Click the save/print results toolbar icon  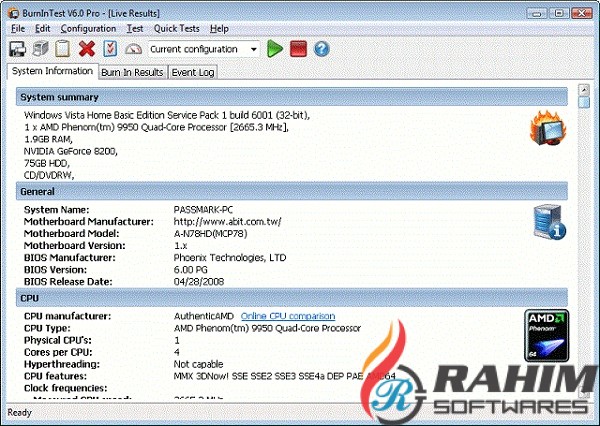coord(18,49)
